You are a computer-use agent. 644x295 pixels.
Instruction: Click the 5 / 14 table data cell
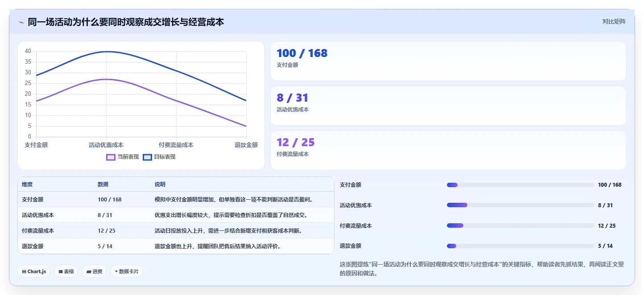[105, 246]
